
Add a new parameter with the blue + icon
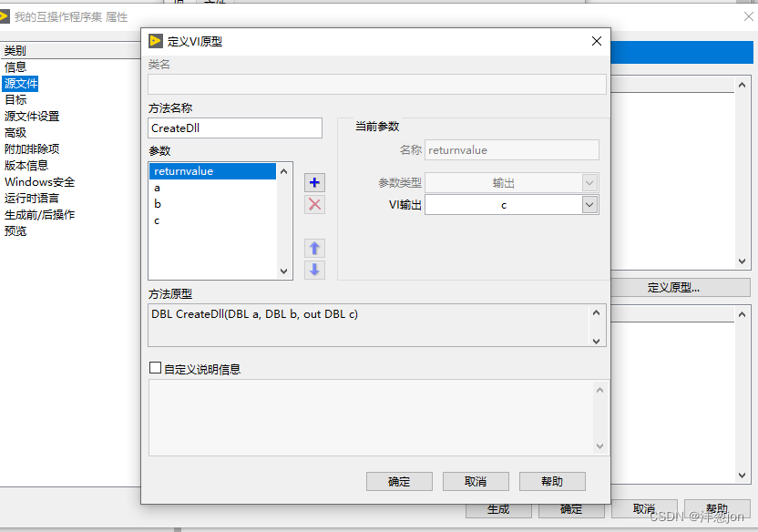click(313, 182)
